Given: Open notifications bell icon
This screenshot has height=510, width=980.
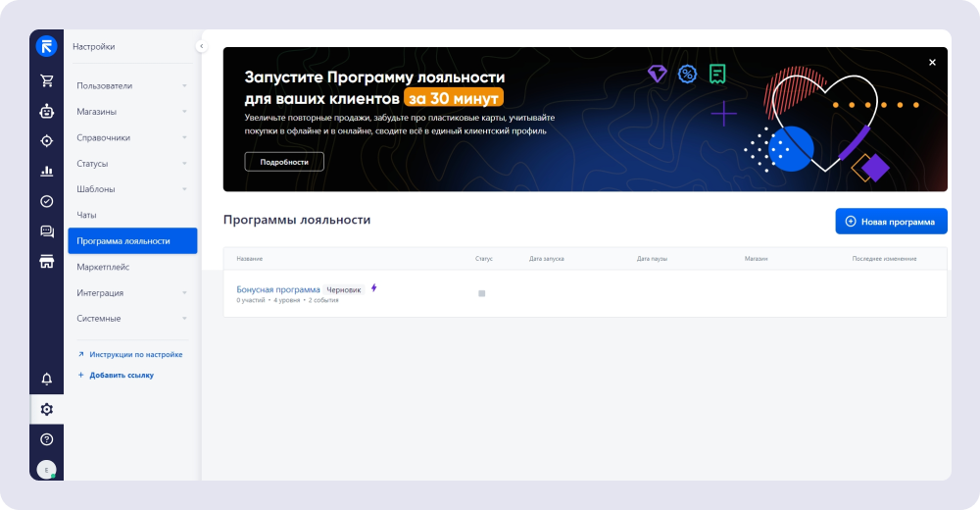Looking at the screenshot, I should pos(47,380).
